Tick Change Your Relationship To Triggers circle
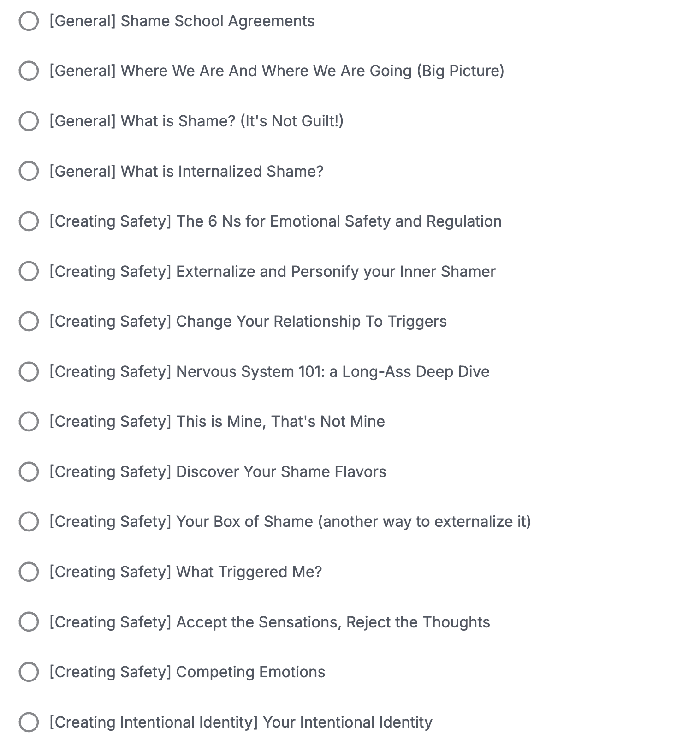The image size is (700, 752). point(29,322)
